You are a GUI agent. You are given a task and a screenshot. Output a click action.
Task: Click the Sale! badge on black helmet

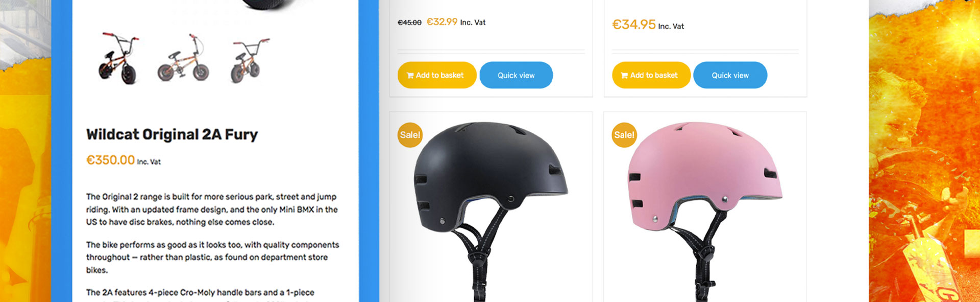[x=410, y=135]
